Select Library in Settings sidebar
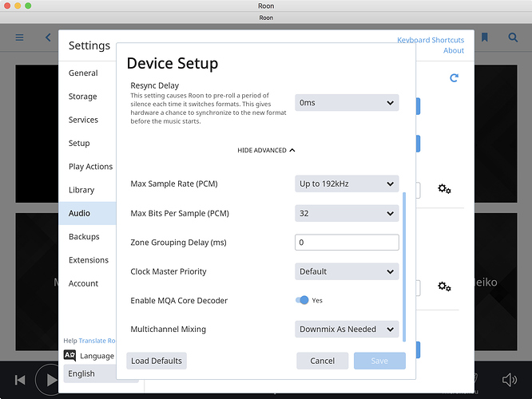The width and height of the screenshot is (532, 399). [81, 190]
